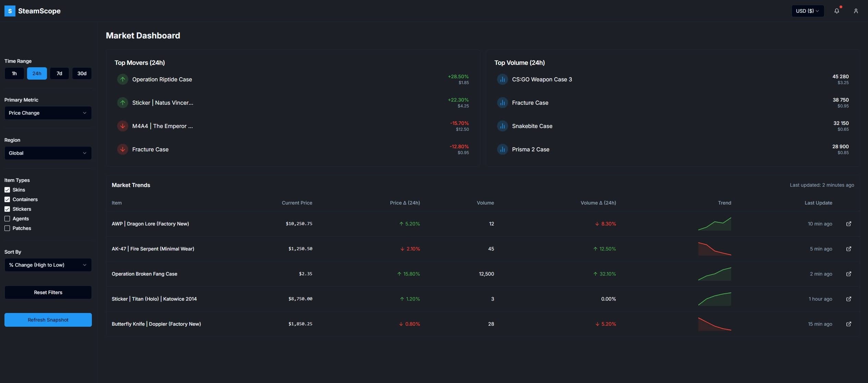Click the red down-arrow beside Fracture Case
The height and width of the screenshot is (383, 868).
[x=122, y=149]
